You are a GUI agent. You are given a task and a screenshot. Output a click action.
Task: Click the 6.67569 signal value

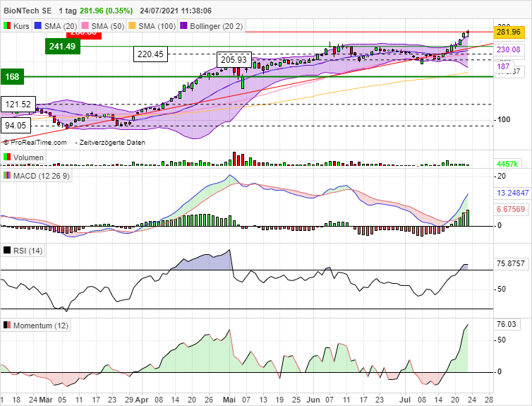click(511, 209)
